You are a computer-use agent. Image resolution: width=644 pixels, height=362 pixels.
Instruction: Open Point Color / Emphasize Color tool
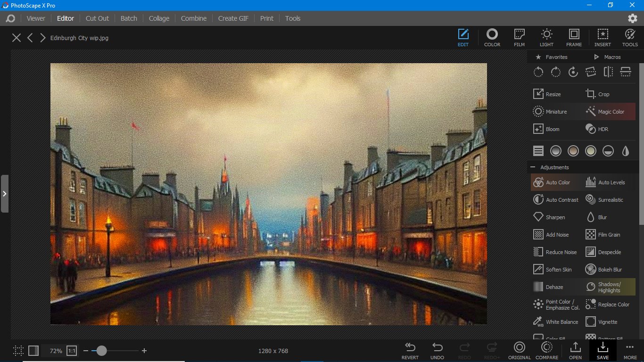pyautogui.click(x=557, y=304)
